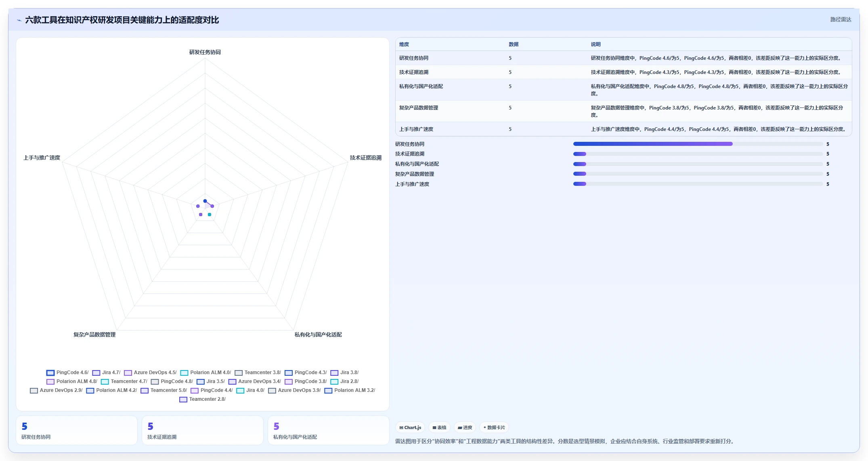Click the 私有化与国产化适配 progress bar
868x461 pixels.
698,164
